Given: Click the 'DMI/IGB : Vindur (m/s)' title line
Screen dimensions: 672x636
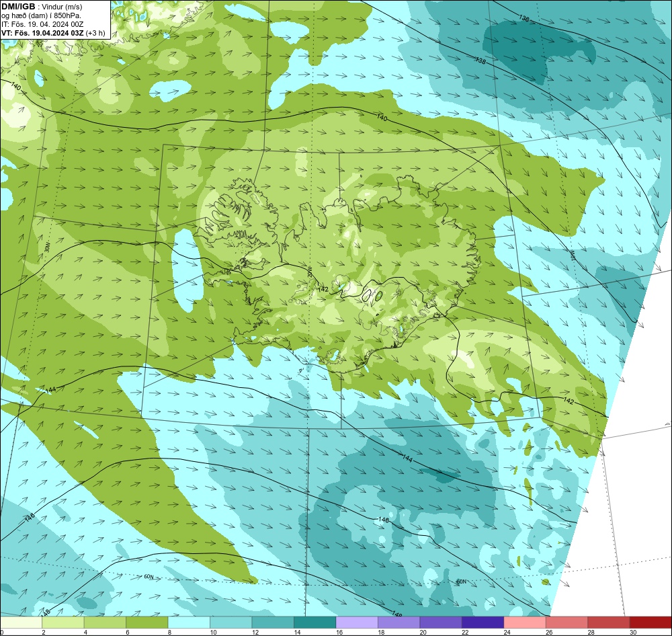Looking at the screenshot, I should (42, 7).
